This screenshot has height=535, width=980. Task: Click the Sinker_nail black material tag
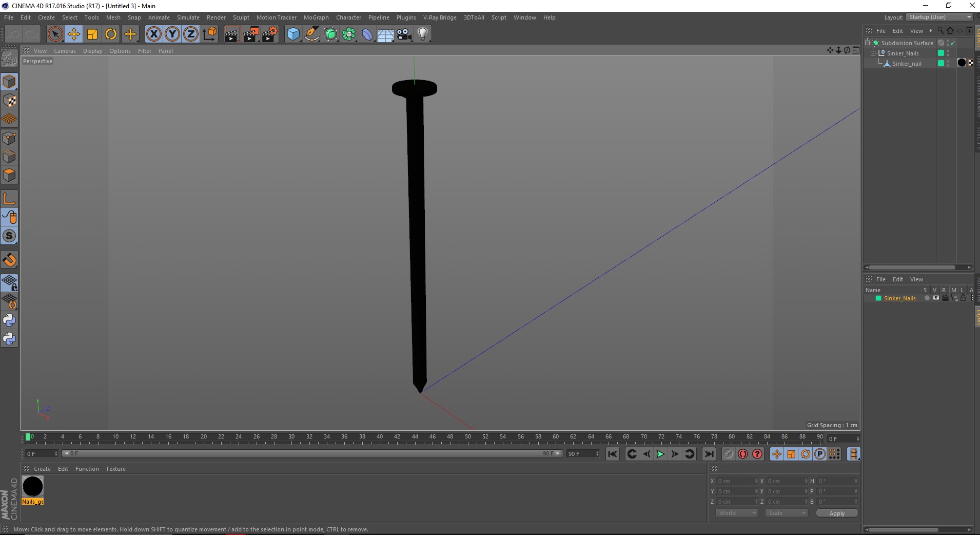coord(962,63)
